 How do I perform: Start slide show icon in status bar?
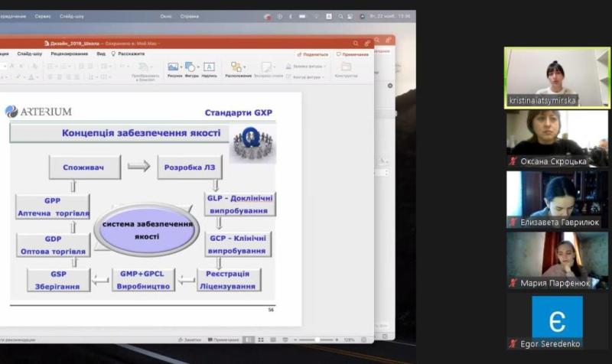tap(285, 340)
